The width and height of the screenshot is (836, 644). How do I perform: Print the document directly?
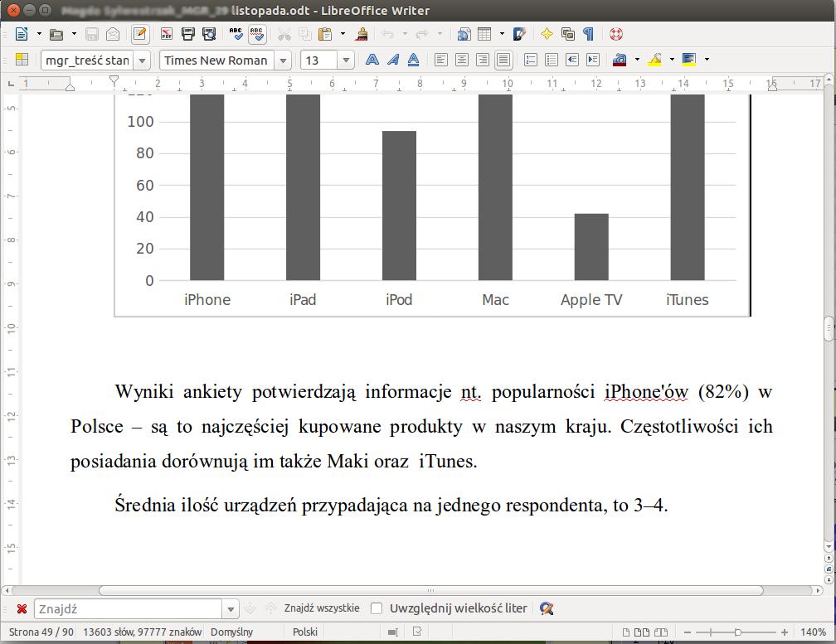pos(188,35)
